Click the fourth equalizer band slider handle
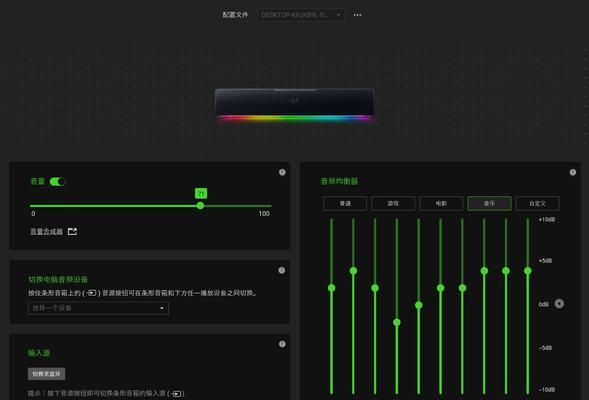The width and height of the screenshot is (589, 400). pos(397,322)
